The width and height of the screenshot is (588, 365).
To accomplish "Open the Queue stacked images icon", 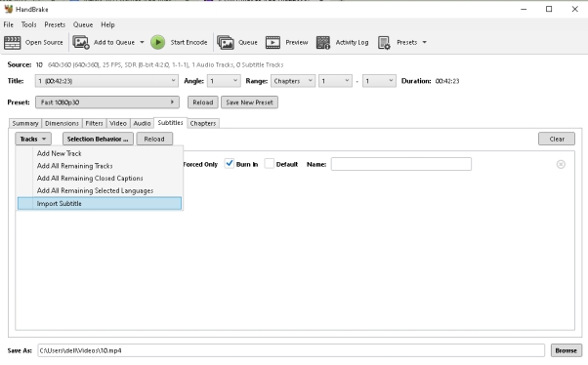I will coord(226,42).
